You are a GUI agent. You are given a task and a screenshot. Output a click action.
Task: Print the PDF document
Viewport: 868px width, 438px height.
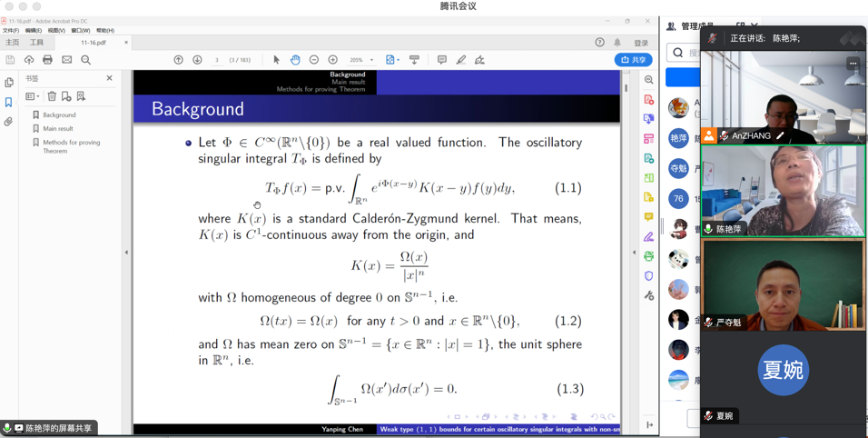click(47, 60)
